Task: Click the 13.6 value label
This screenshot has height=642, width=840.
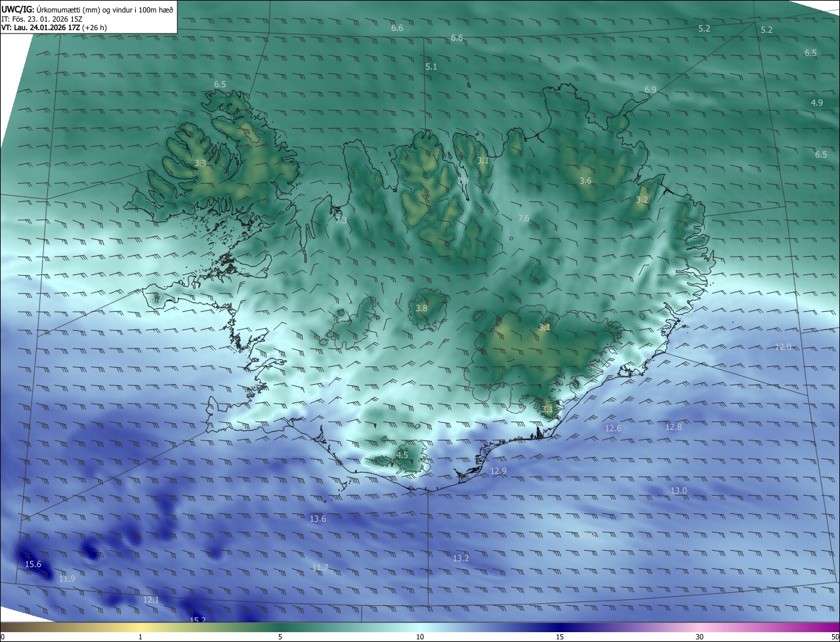Action: tap(318, 519)
